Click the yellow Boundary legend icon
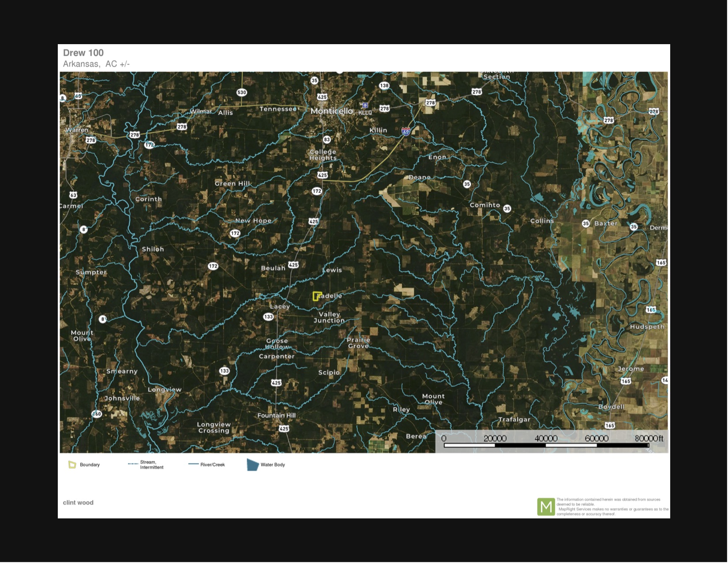 click(72, 465)
